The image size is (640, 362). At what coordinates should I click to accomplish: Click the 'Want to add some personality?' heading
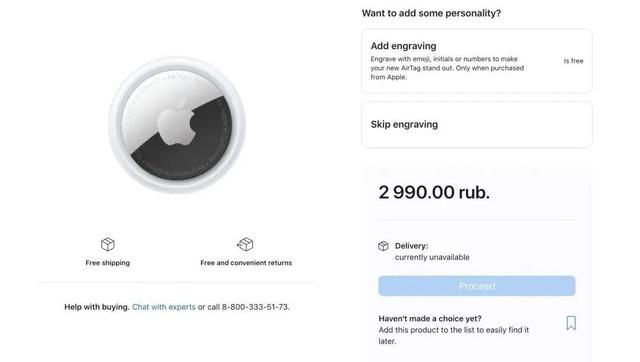tap(431, 13)
